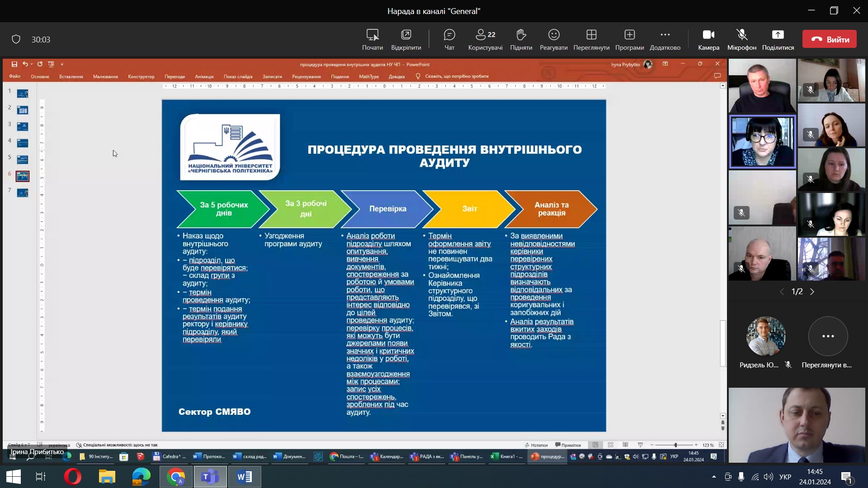868x488 pixels.
Task: Open the 'Анімація' ribbon tab
Action: (204, 76)
